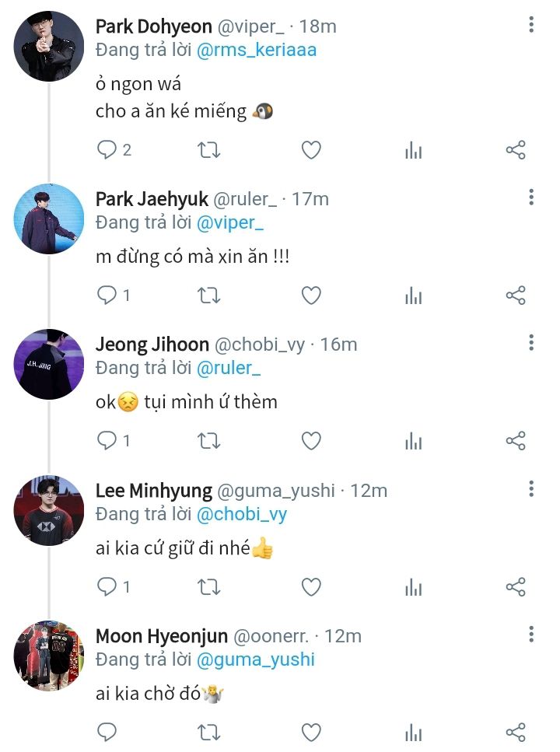Like Lee Minhyung's reply

coord(311,587)
